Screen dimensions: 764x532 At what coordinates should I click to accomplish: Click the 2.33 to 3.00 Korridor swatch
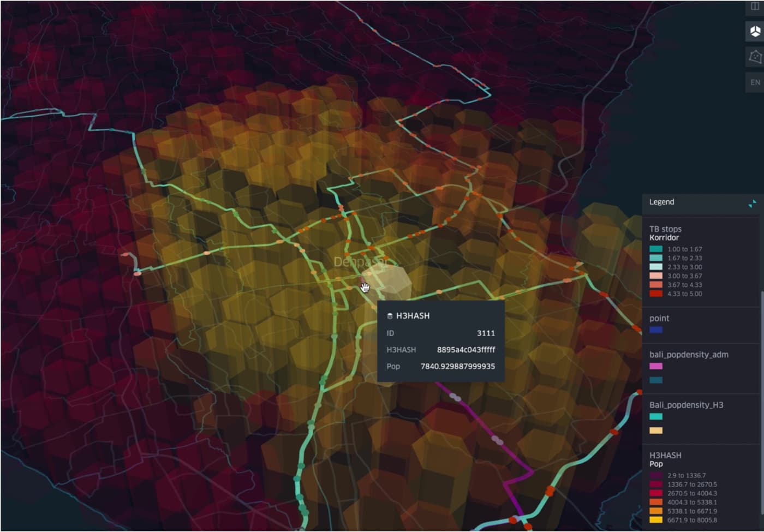tap(656, 267)
